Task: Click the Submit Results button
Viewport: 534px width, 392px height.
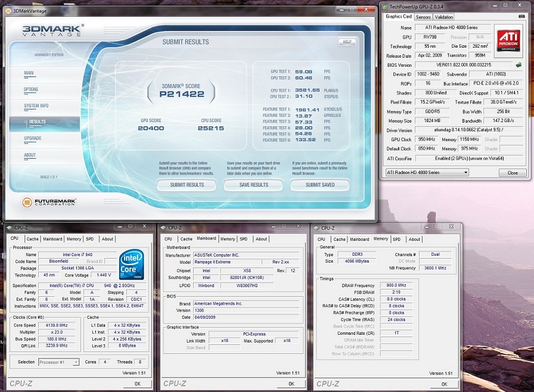Action: [187, 185]
